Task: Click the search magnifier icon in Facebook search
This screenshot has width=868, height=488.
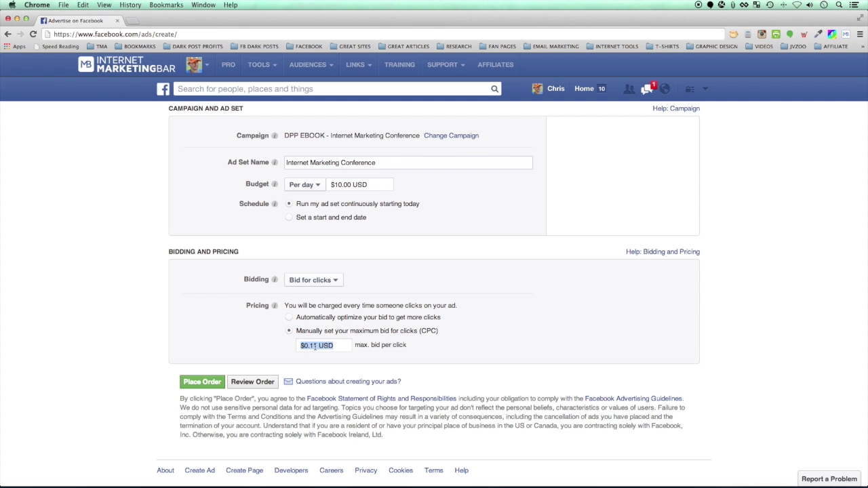Action: tap(494, 89)
